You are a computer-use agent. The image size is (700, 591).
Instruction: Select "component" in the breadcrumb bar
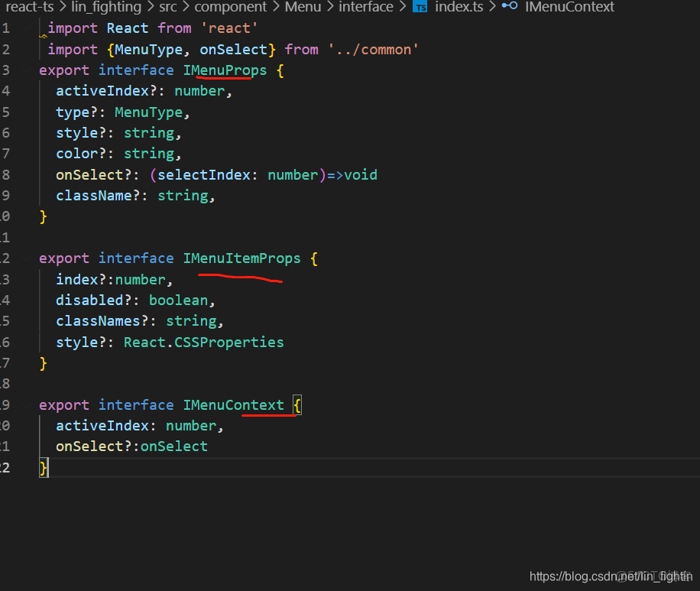[230, 8]
